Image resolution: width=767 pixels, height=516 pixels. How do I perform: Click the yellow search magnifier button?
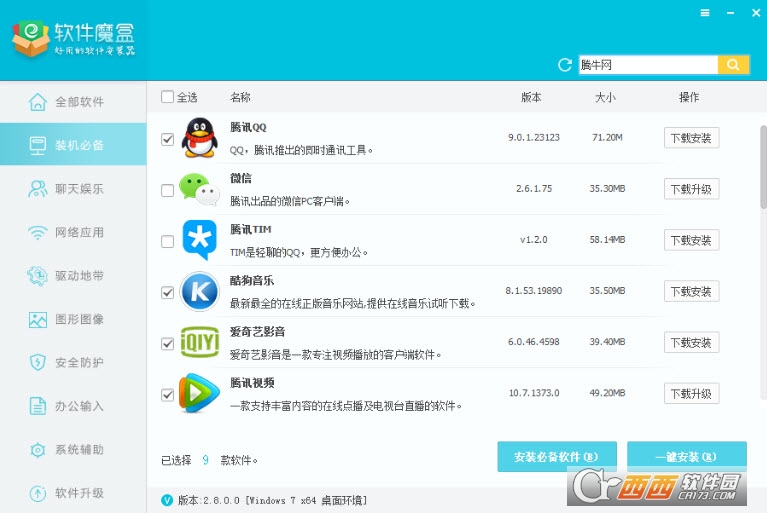[732, 65]
